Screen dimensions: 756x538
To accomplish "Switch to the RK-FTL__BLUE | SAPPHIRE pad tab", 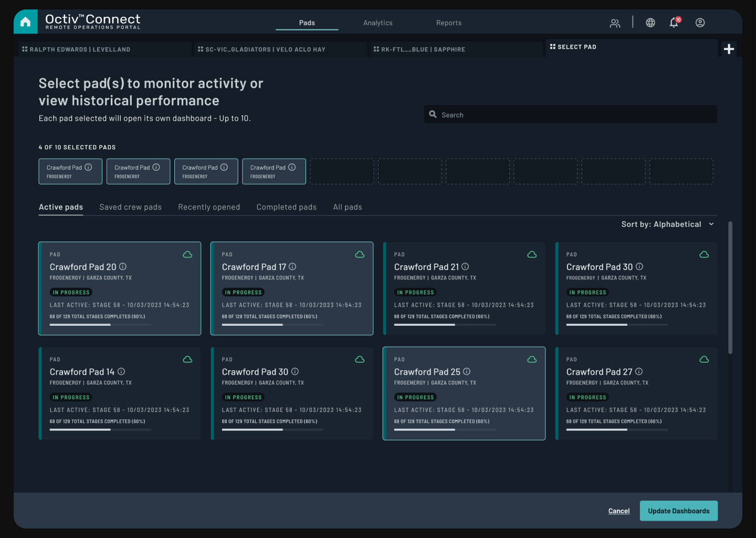I will coord(420,49).
